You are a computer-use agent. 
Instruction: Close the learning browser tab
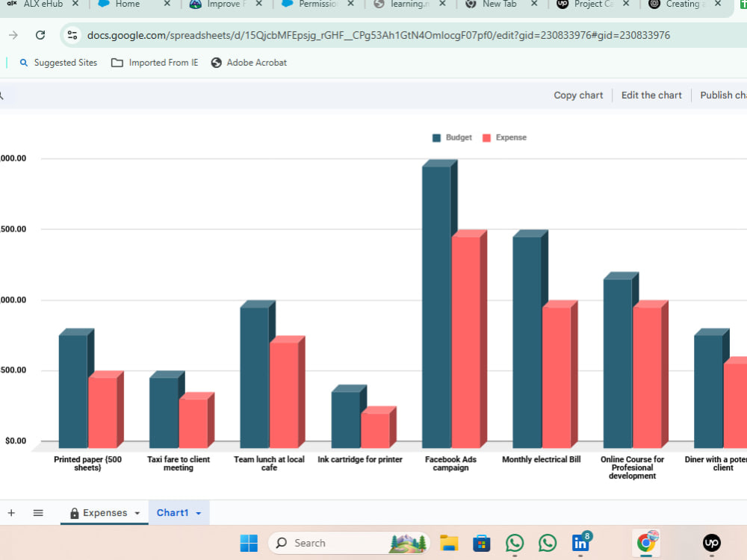click(442, 4)
